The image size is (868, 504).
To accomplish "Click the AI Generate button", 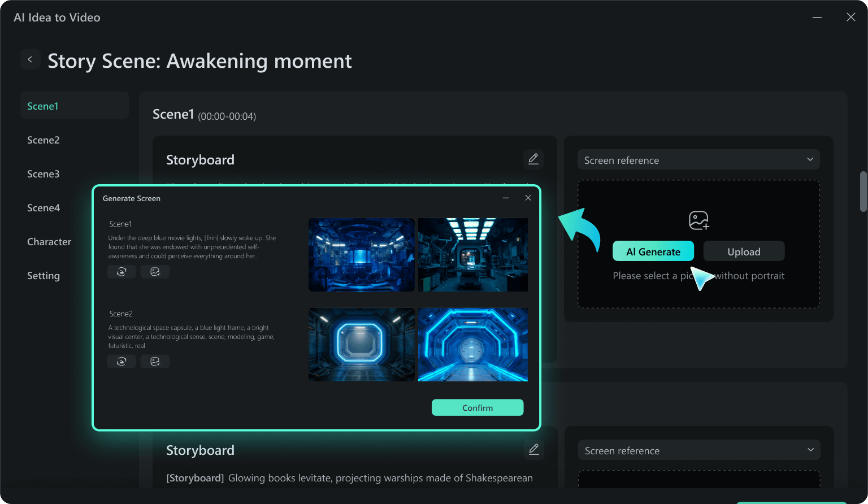I will click(x=653, y=251).
